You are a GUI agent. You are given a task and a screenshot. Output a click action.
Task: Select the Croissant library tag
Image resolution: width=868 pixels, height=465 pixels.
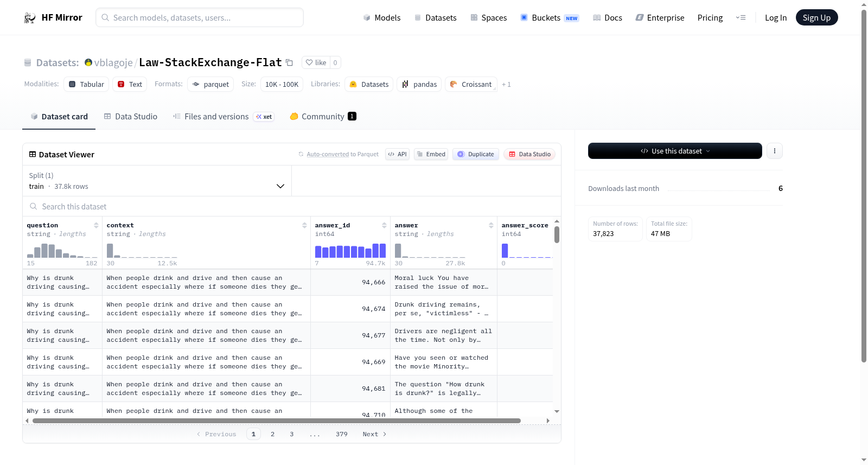pyautogui.click(x=471, y=84)
